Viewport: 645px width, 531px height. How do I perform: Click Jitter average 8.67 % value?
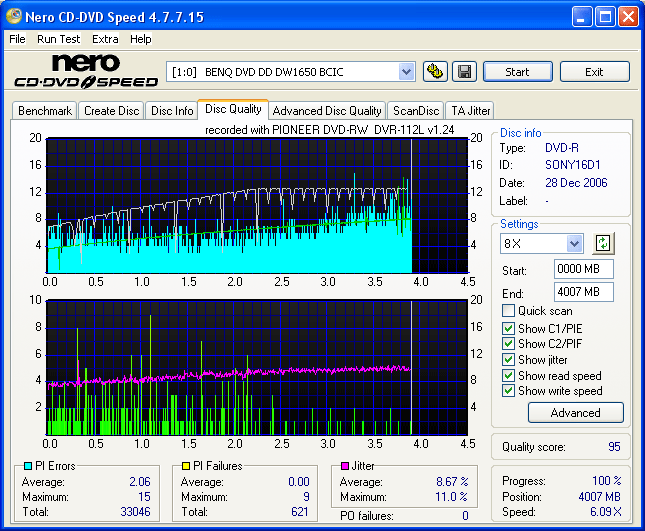click(x=452, y=481)
